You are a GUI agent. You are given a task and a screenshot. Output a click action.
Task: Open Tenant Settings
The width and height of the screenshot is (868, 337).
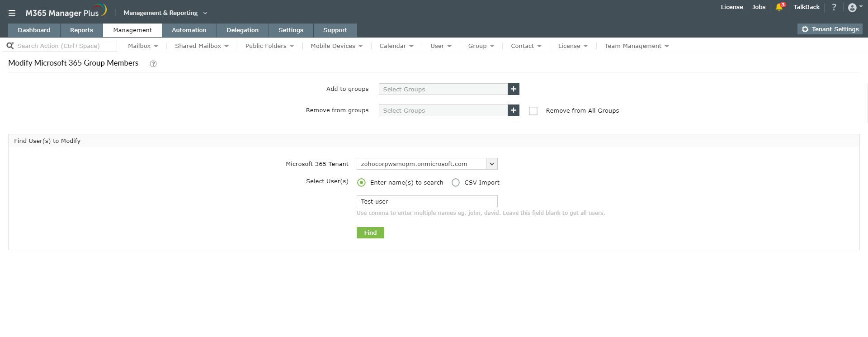point(830,29)
